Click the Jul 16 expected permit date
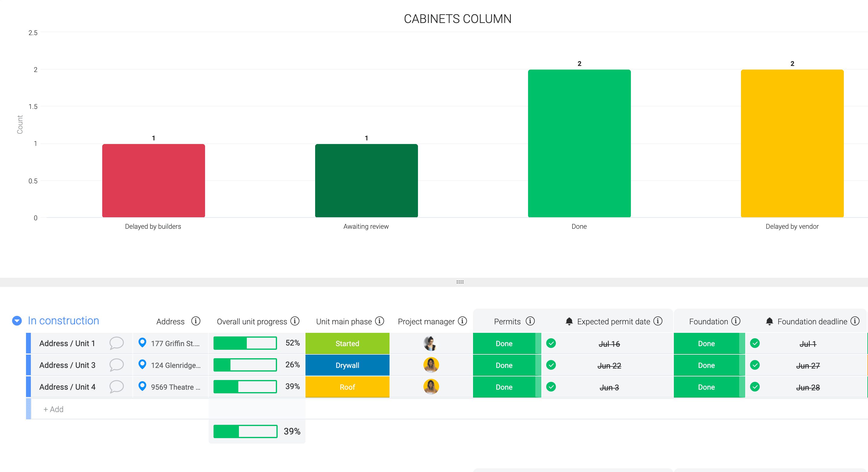The image size is (868, 472). tap(609, 344)
